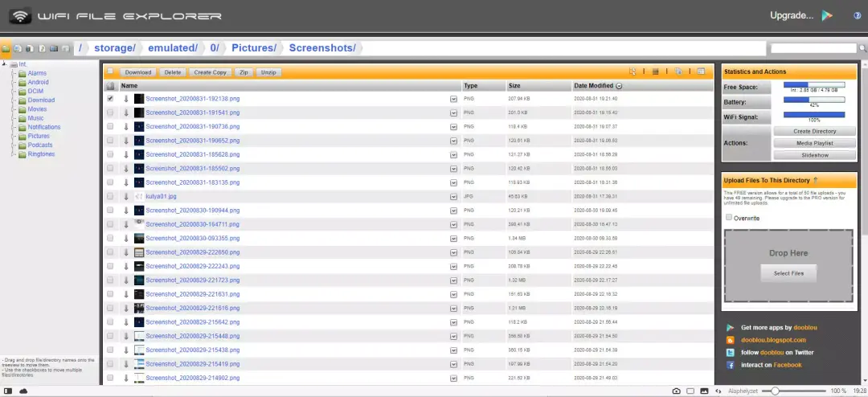Go to Screenshots/ in breadcrumb path
The height and width of the screenshot is (397, 868).
coord(323,48)
